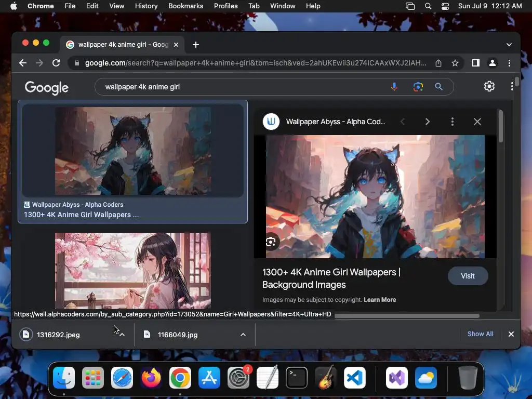Open the Profiles menu
This screenshot has width=532, height=399.
pos(225,6)
